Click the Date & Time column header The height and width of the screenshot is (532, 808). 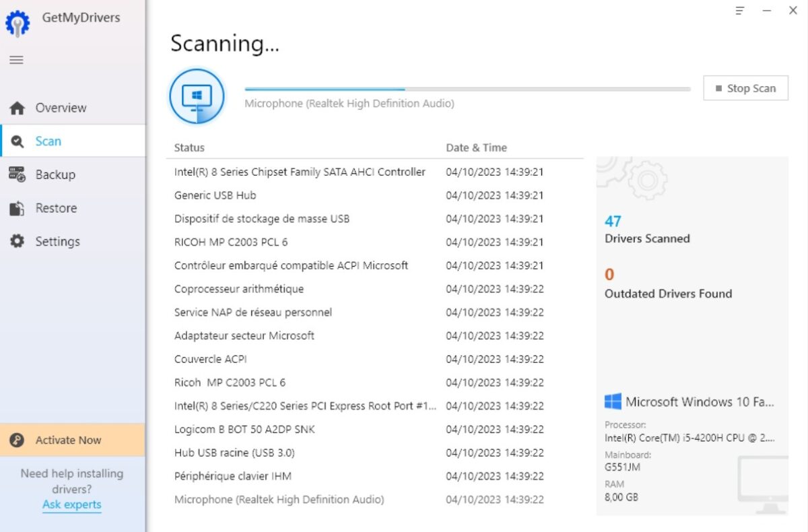tap(476, 147)
